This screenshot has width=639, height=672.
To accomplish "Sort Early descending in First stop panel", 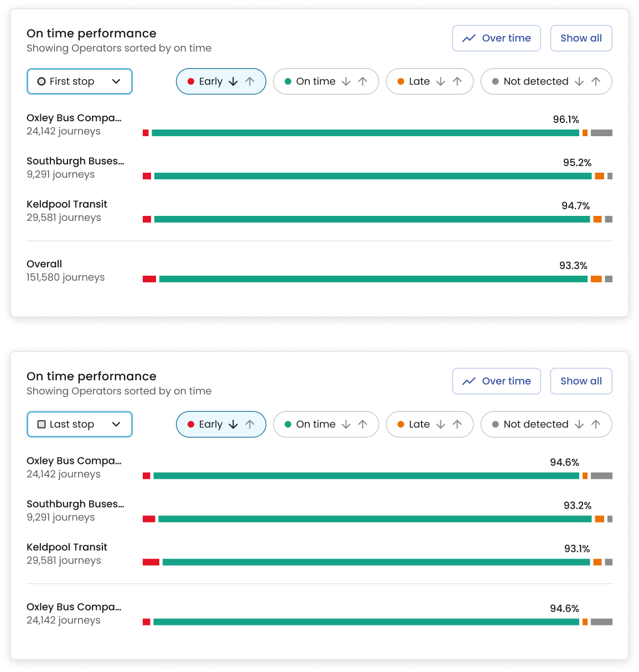I will (x=233, y=81).
